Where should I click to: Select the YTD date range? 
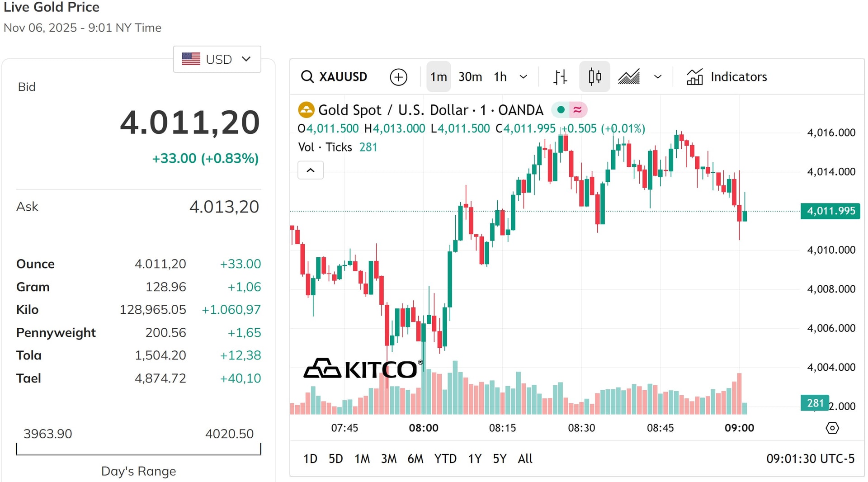pos(445,459)
